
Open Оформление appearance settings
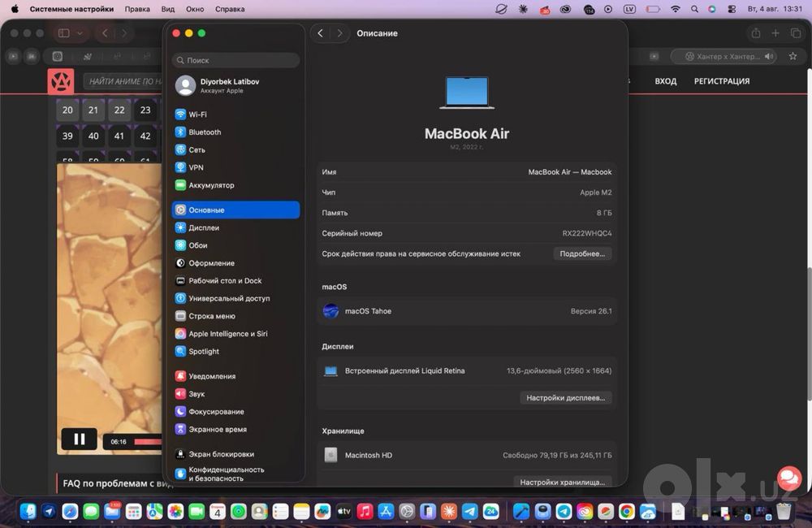coord(235,262)
